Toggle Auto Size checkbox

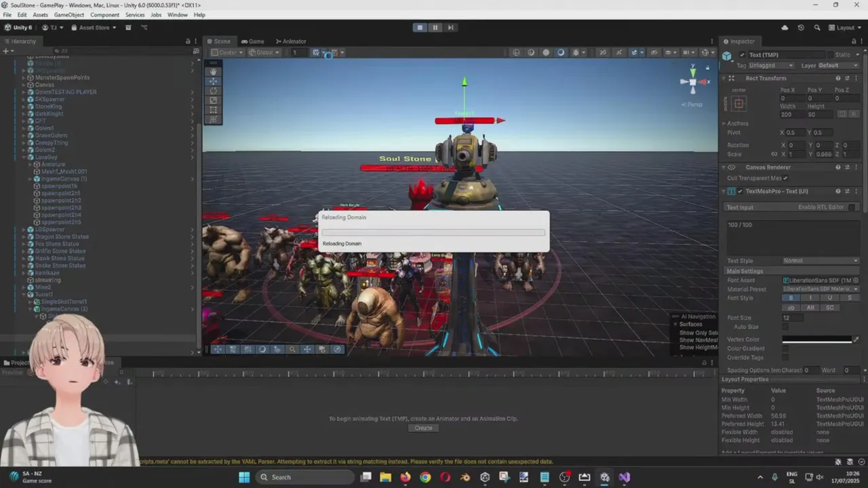785,327
